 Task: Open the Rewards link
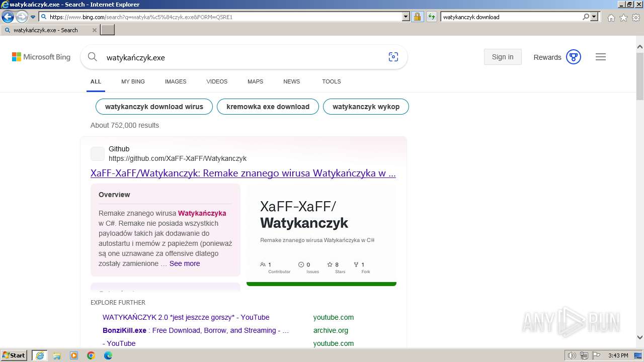click(x=547, y=57)
